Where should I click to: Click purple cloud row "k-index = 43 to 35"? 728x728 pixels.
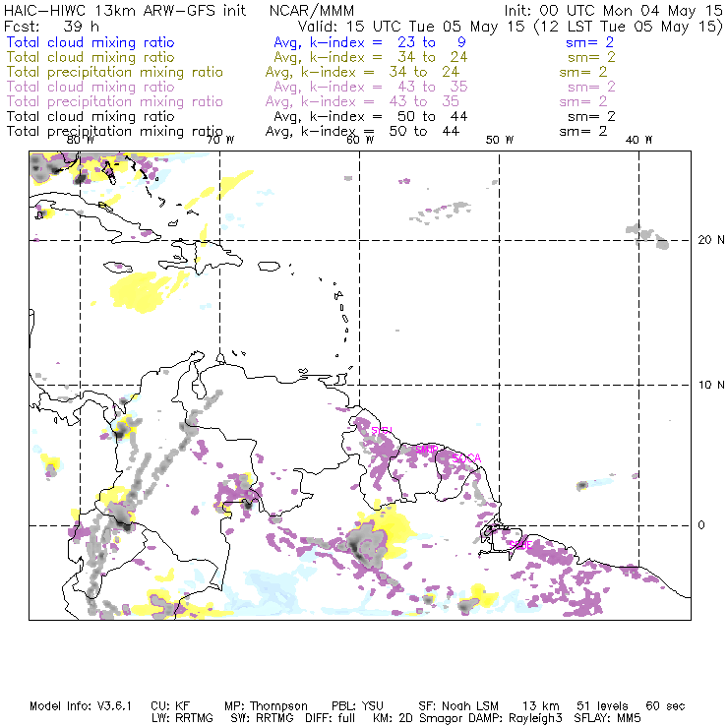pyautogui.click(x=389, y=87)
